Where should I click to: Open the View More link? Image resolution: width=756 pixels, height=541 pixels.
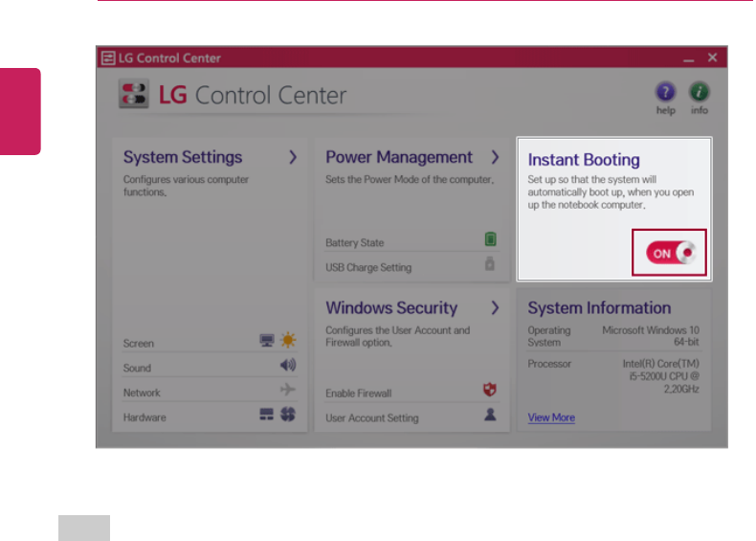[551, 417]
